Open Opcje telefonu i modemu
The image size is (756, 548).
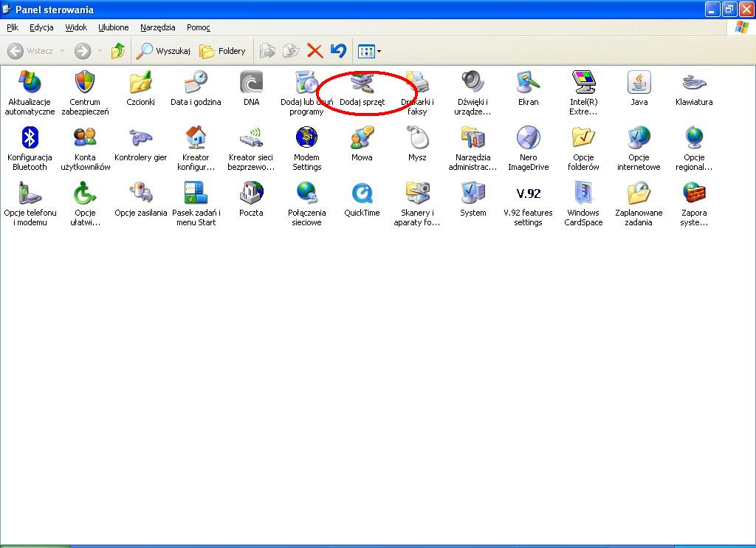click(x=30, y=204)
